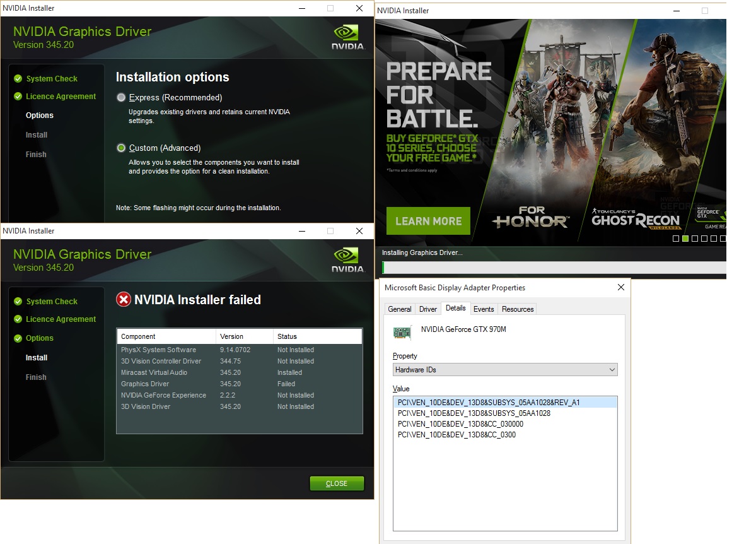The image size is (756, 544).
Task: Click the Component column header
Action: click(x=166, y=336)
